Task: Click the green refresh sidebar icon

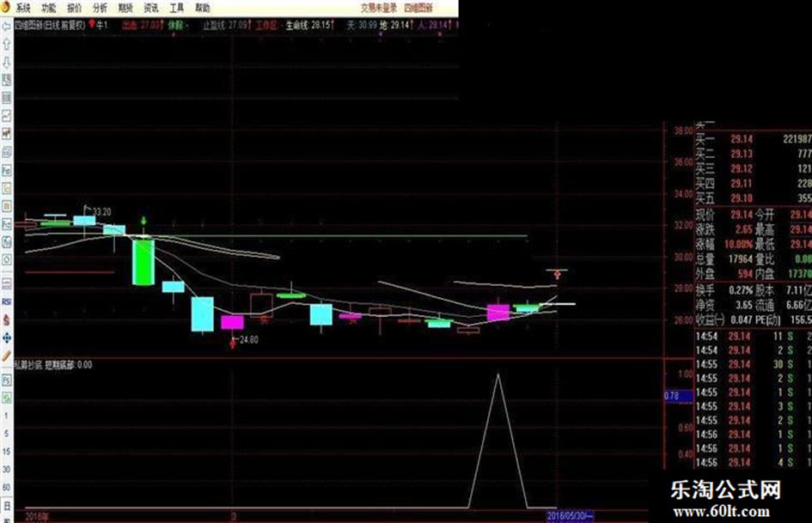Action: point(6,398)
